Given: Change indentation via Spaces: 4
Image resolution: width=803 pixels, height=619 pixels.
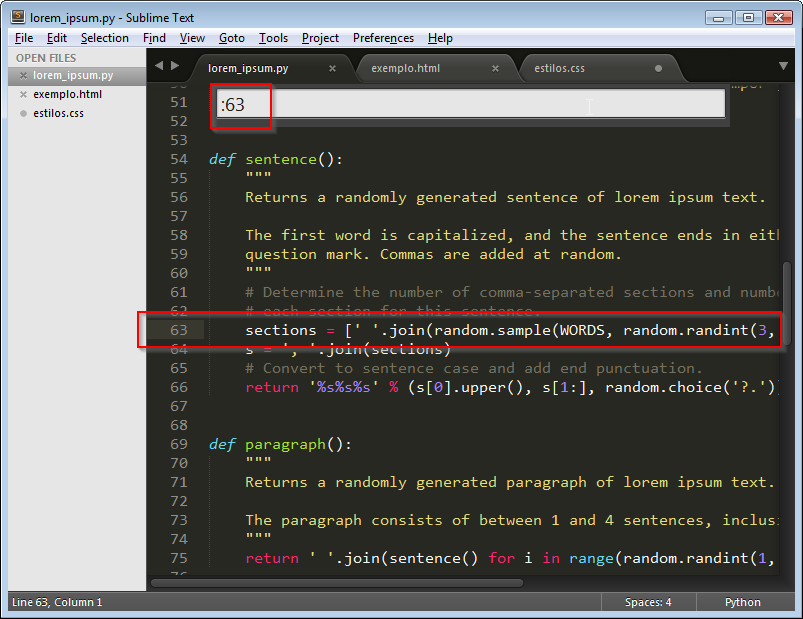Looking at the screenshot, I should coord(648,602).
